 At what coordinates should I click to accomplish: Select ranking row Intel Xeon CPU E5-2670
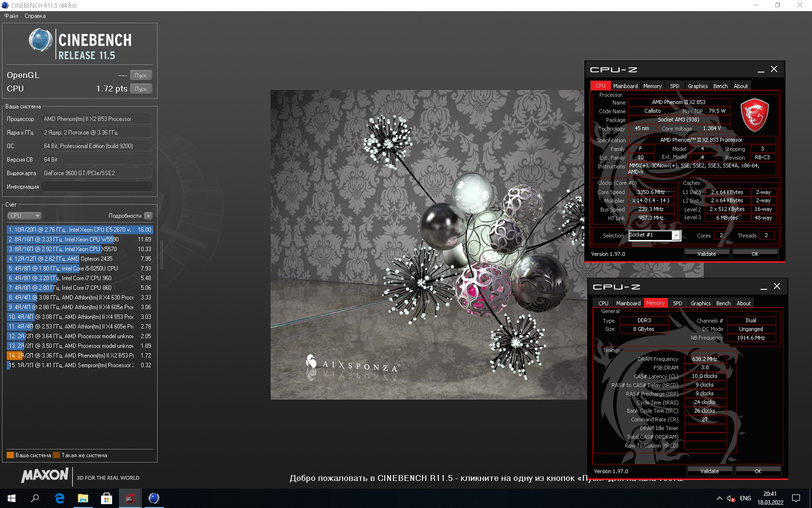point(80,230)
